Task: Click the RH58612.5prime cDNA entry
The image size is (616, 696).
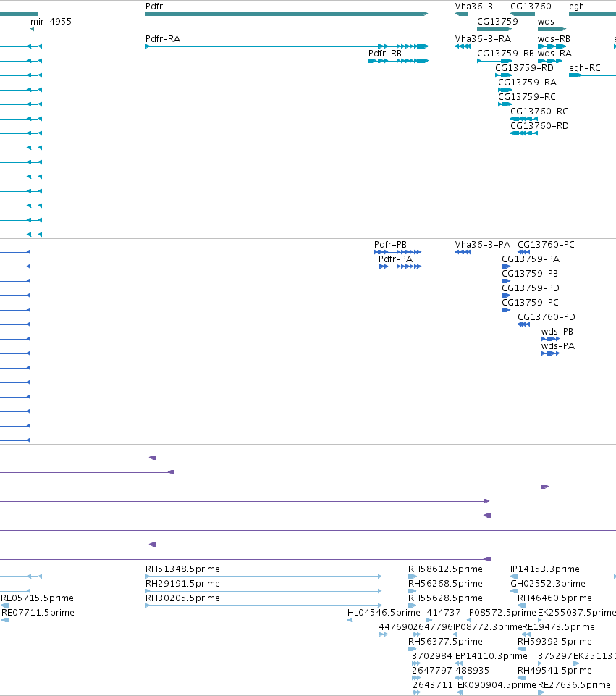Action: (445, 569)
